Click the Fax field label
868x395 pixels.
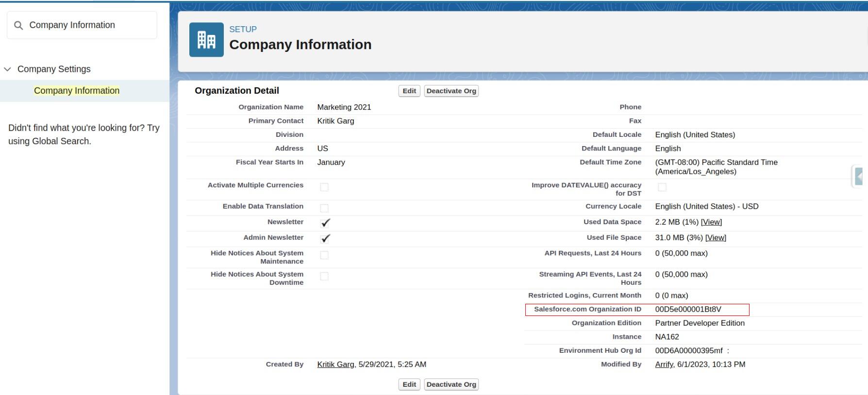pos(635,121)
